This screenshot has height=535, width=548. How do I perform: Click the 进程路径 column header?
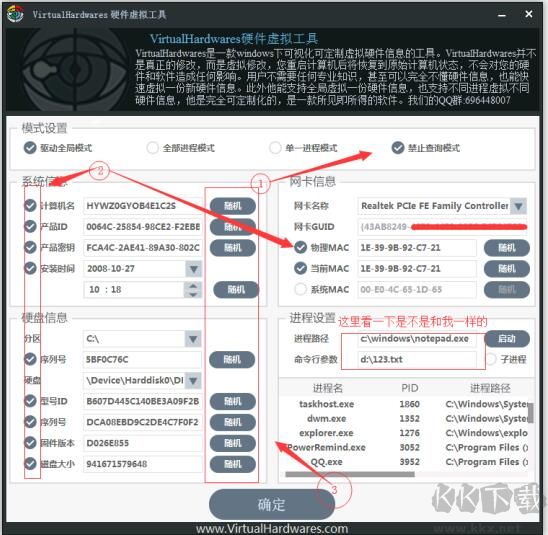(490, 388)
